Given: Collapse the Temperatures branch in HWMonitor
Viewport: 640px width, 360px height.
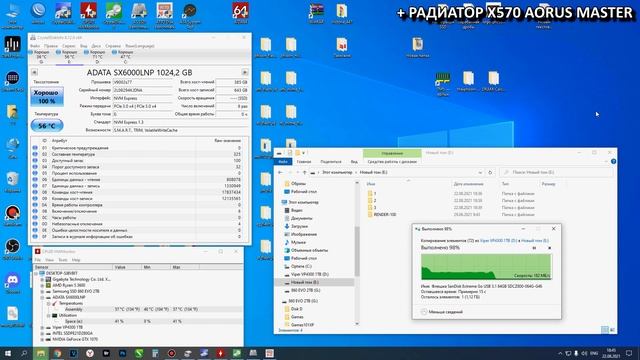Looking at the screenshot, I should pos(48,303).
